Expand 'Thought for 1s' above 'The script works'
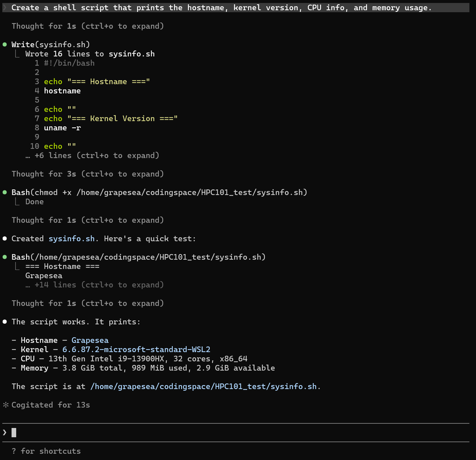The height and width of the screenshot is (460, 476). (x=88, y=303)
